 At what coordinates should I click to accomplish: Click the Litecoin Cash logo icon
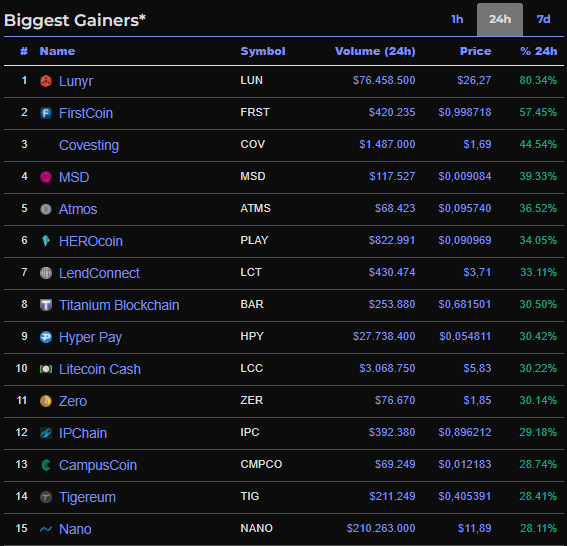(x=46, y=369)
